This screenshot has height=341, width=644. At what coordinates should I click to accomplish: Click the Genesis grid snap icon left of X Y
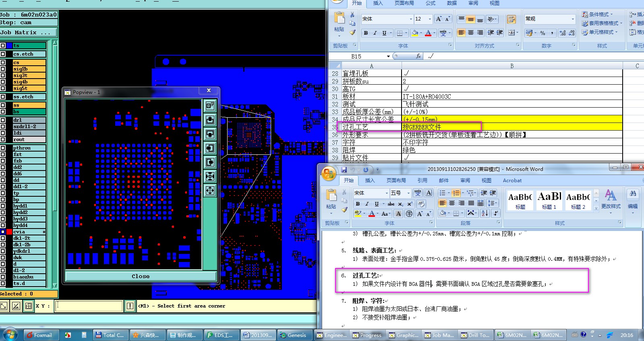(x=29, y=306)
